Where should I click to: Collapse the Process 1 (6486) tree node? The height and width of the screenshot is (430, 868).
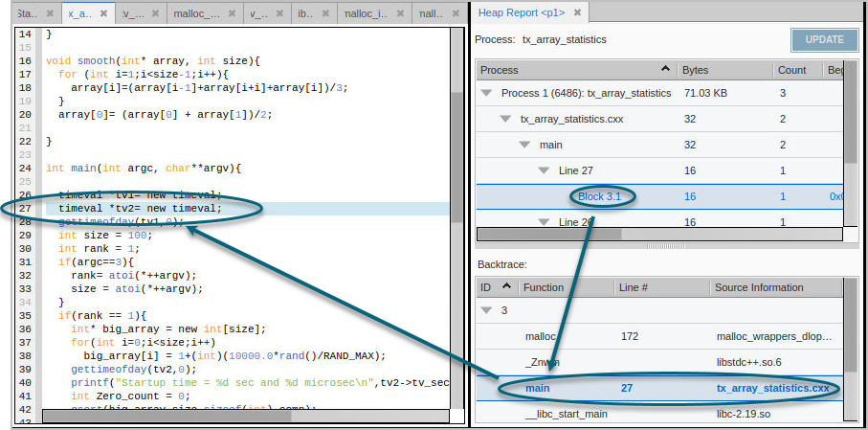pos(487,94)
